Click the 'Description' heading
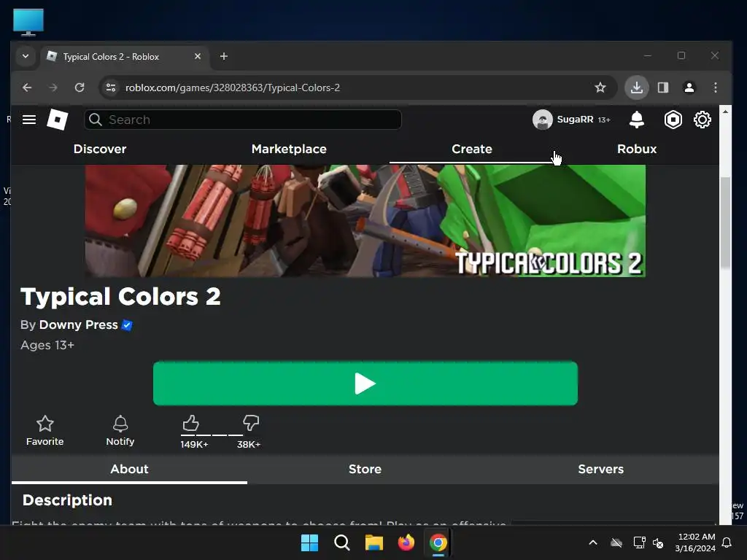Image resolution: width=747 pixels, height=560 pixels. click(x=67, y=500)
